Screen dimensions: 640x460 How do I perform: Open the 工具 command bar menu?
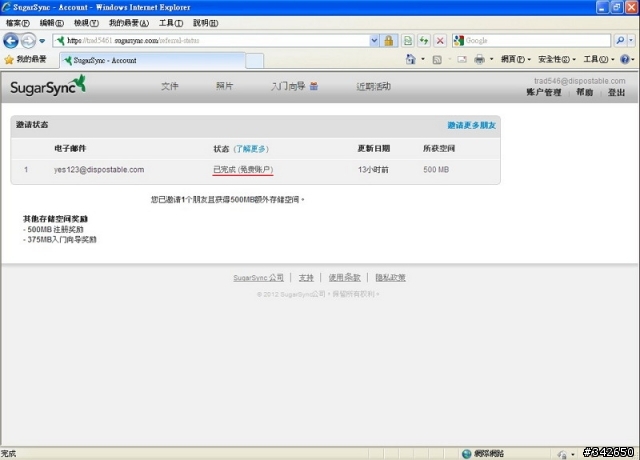coord(598,60)
